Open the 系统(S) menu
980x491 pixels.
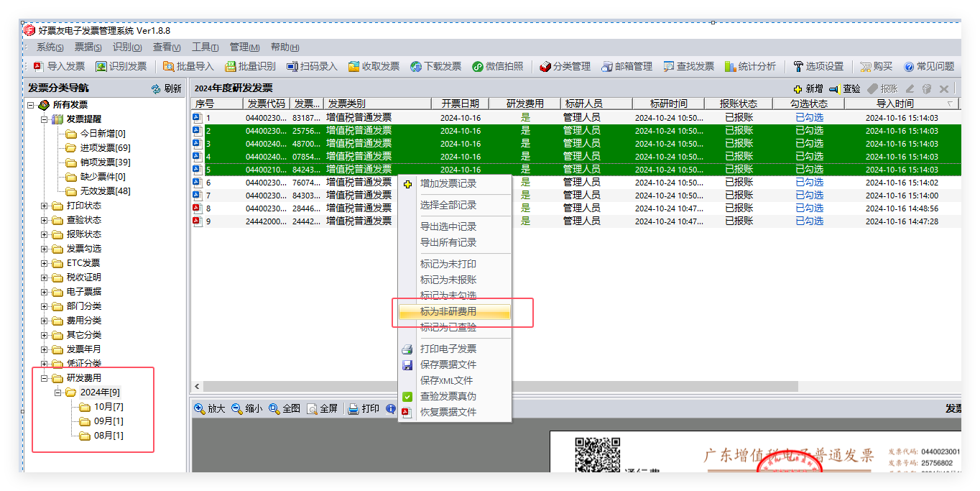click(50, 47)
